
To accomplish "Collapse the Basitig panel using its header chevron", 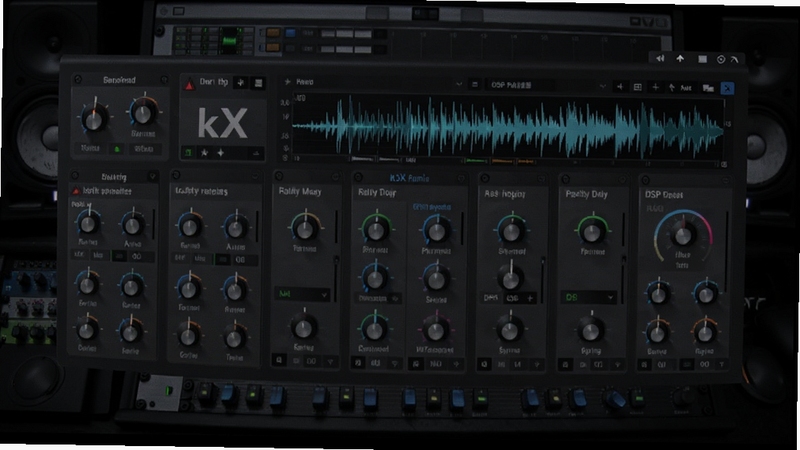I will click(153, 177).
